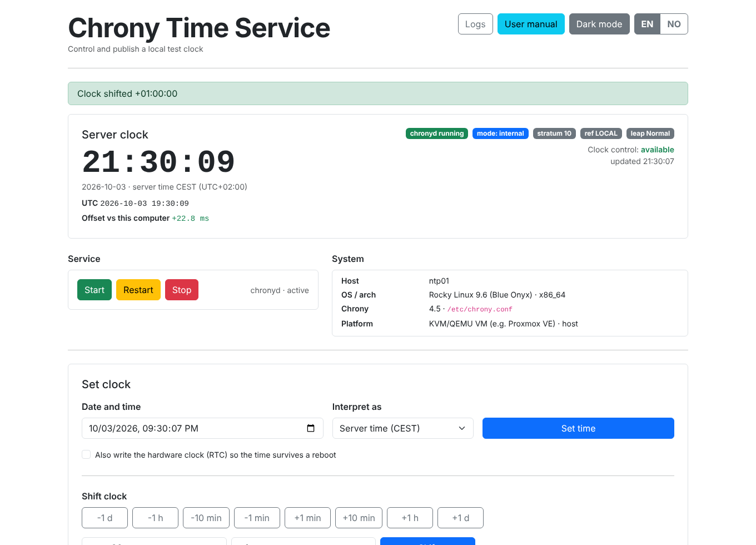Click the chronyd running badge
The width and height of the screenshot is (756, 545).
pos(437,133)
